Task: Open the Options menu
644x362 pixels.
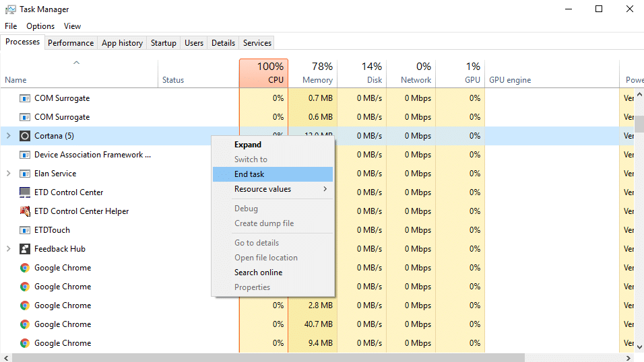Action: point(40,26)
